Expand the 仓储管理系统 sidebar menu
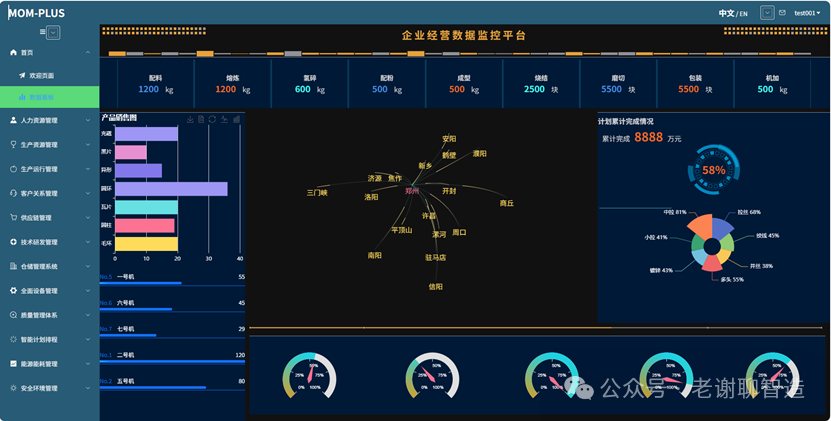This screenshot has height=421, width=831. (x=49, y=267)
